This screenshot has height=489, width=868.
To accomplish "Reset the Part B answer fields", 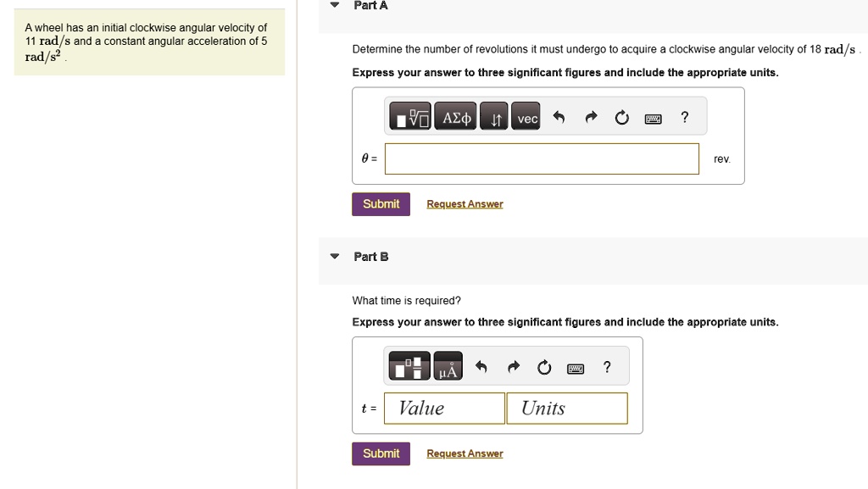I will pyautogui.click(x=544, y=367).
